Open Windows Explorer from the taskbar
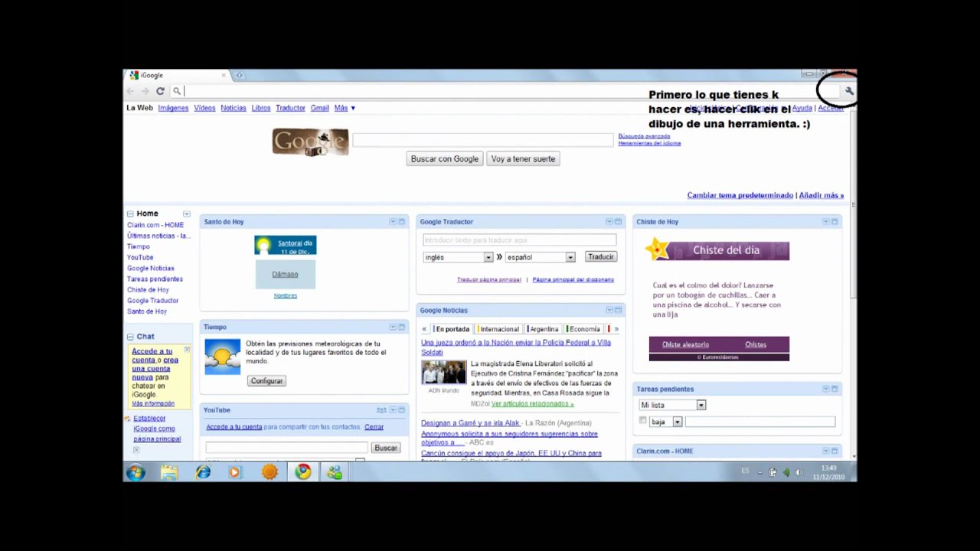The image size is (980, 551). click(x=169, y=473)
